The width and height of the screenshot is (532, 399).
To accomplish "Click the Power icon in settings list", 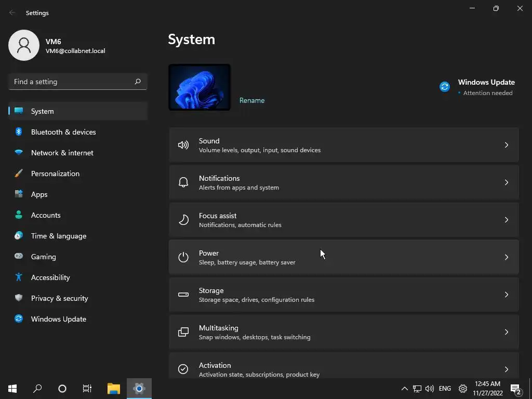I will coord(183,257).
